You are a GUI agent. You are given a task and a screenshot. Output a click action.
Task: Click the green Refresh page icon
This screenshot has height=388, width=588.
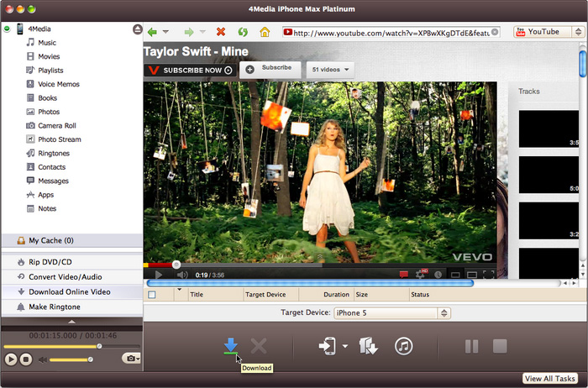point(242,32)
